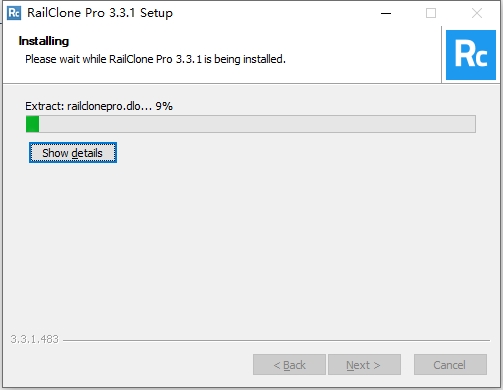Viewport: 503px width, 390px height.
Task: Click the 9% progress percentage text
Action: 164,106
